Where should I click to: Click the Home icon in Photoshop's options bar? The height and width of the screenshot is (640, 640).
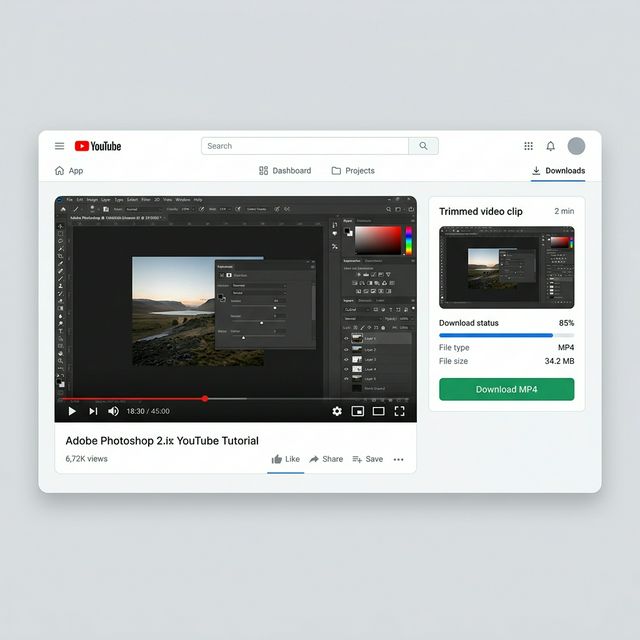(63, 209)
